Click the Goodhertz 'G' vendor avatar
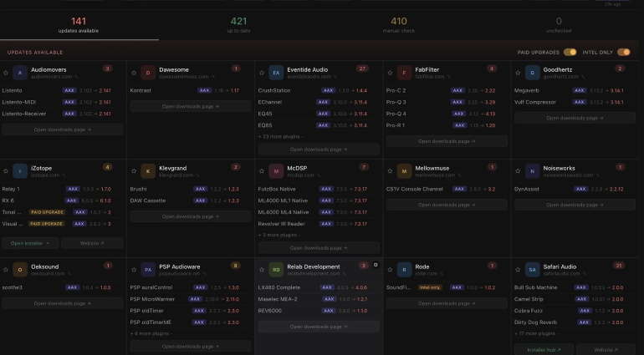 (532, 73)
